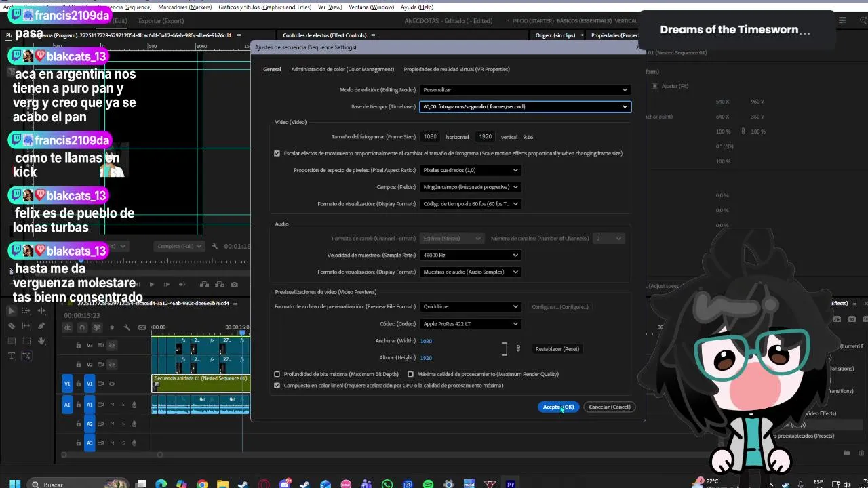This screenshot has height=488, width=868.
Task: Open Windows Start menu
Action: point(15,484)
